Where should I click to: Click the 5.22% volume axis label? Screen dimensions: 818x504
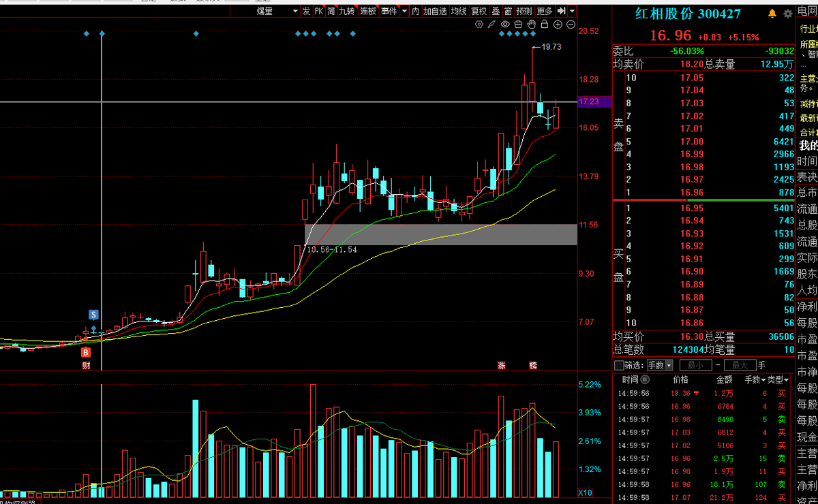point(589,384)
